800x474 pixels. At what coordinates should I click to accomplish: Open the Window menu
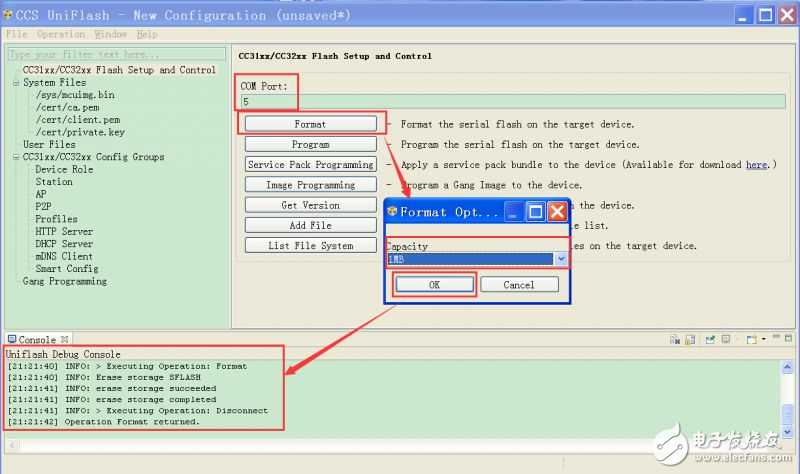pos(110,34)
